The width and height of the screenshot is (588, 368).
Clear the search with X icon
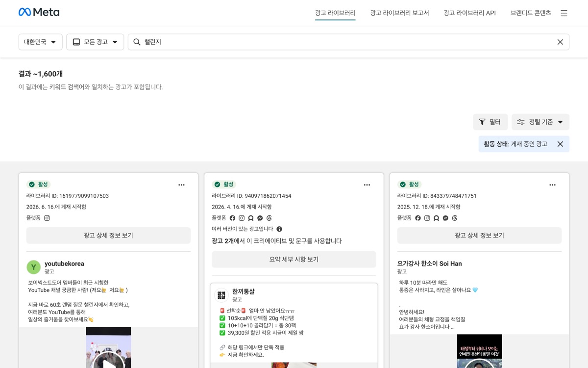pyautogui.click(x=560, y=42)
